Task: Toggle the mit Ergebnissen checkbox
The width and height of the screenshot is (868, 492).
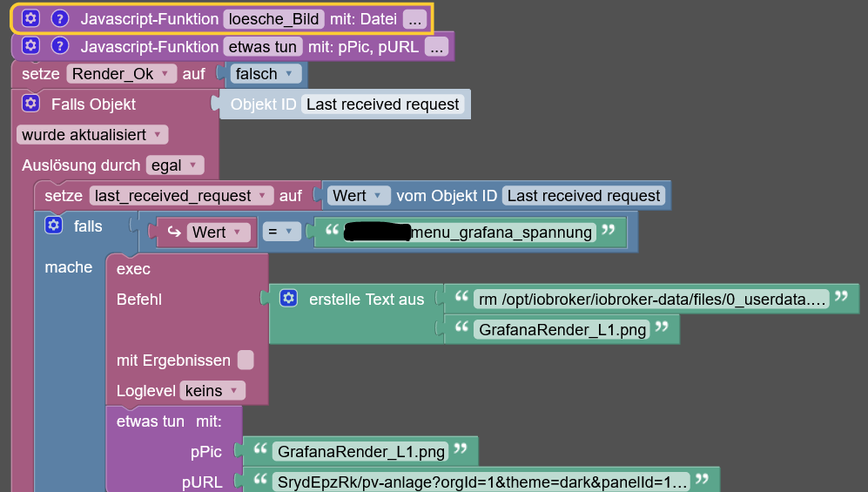Action: [x=246, y=360]
